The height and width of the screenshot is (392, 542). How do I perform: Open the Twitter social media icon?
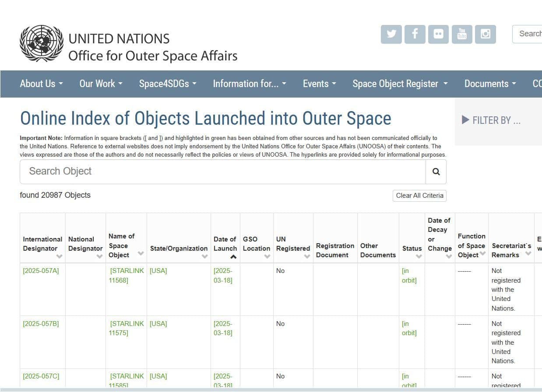[391, 34]
